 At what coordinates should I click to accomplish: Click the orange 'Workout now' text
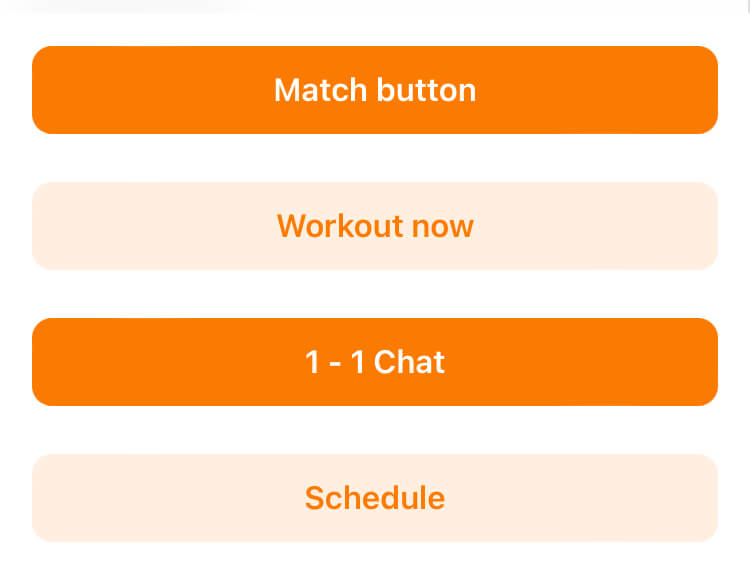click(x=375, y=226)
